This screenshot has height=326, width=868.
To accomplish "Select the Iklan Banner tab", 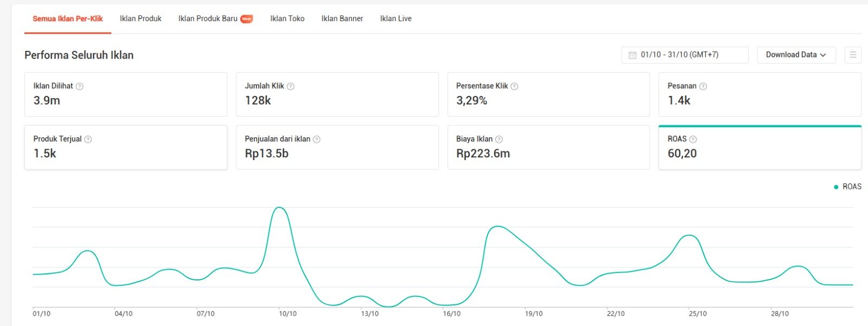I will click(342, 18).
